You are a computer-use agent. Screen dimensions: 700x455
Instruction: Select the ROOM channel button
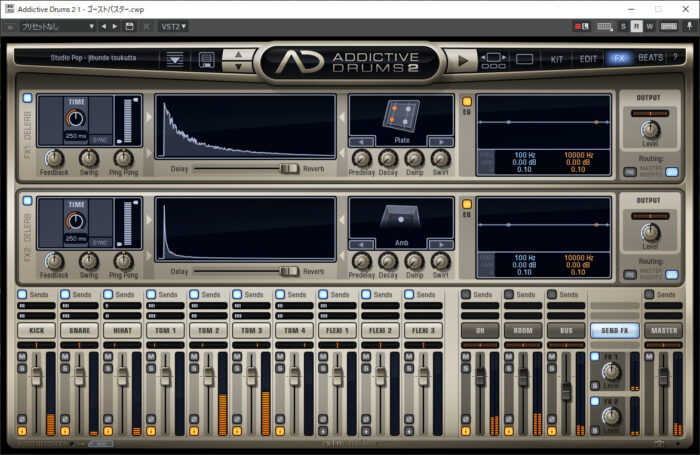point(523,330)
